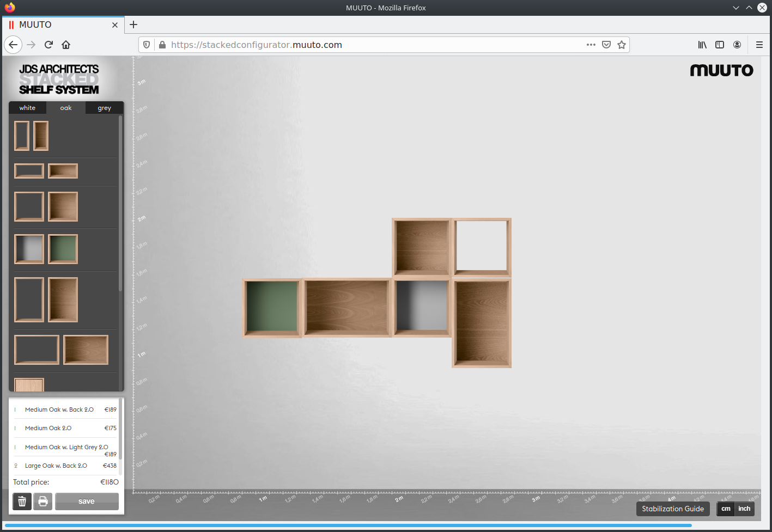Switch shelf color to grey tab
Viewport: 772px width, 532px height.
pyautogui.click(x=105, y=108)
